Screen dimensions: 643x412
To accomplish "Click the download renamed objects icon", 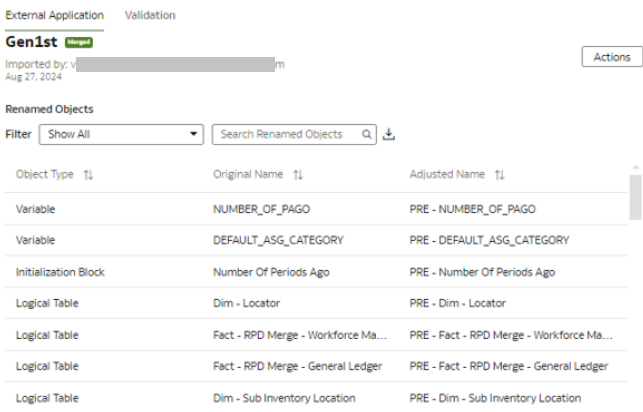I will tap(389, 134).
